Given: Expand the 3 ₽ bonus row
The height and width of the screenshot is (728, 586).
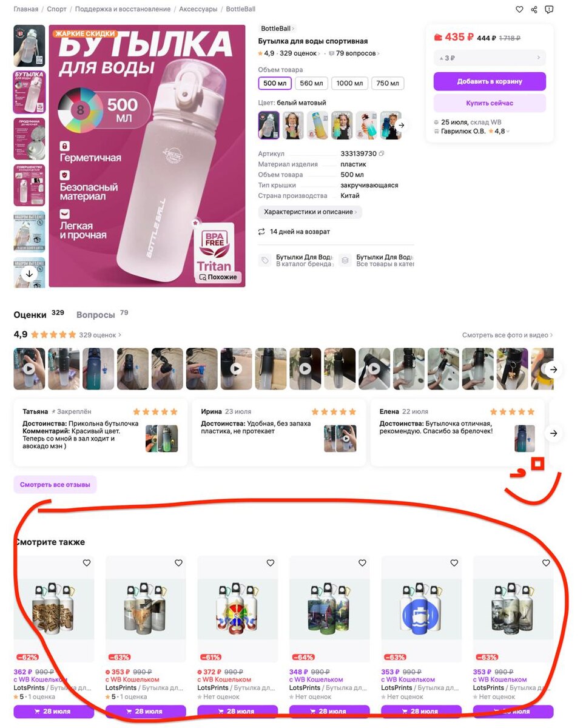Looking at the screenshot, I should [x=490, y=58].
